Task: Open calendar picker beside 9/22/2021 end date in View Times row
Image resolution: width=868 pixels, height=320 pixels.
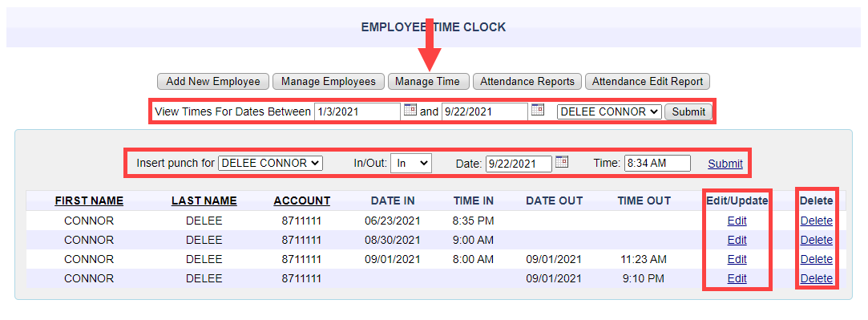Action: (538, 110)
